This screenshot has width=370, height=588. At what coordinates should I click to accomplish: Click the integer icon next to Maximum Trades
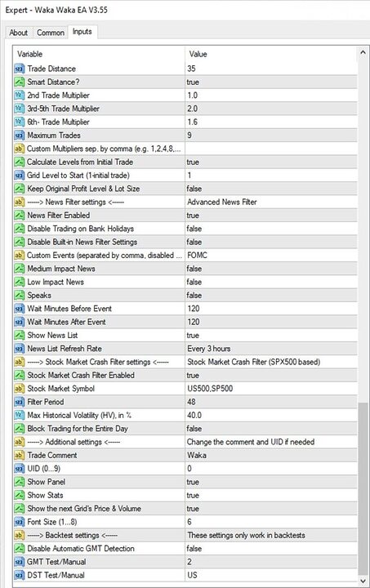pos(19,136)
